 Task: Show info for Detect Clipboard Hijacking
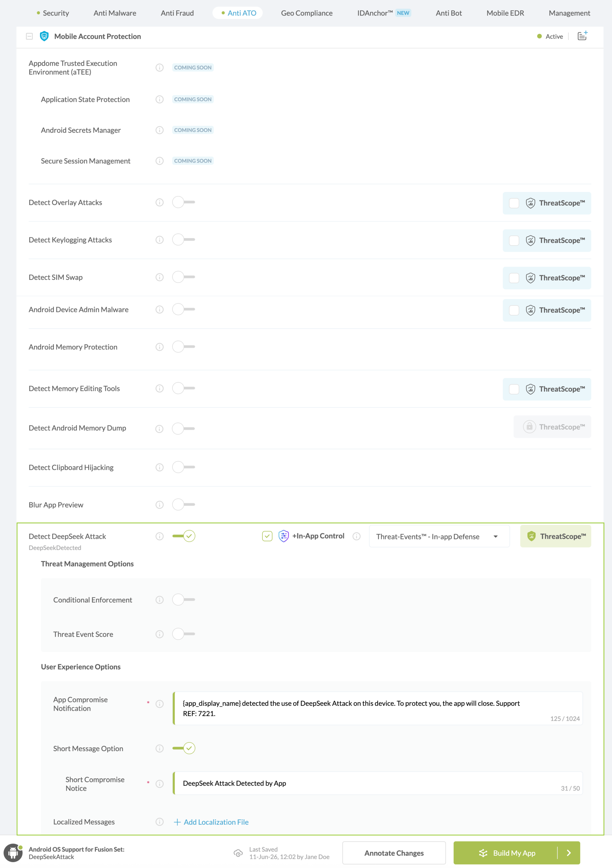pos(160,468)
